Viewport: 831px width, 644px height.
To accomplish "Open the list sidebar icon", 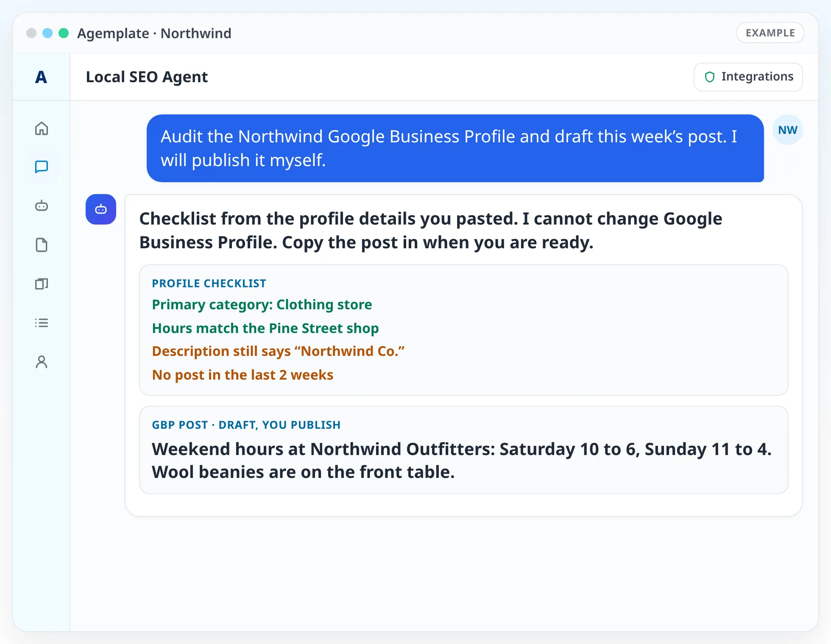I will 41,323.
